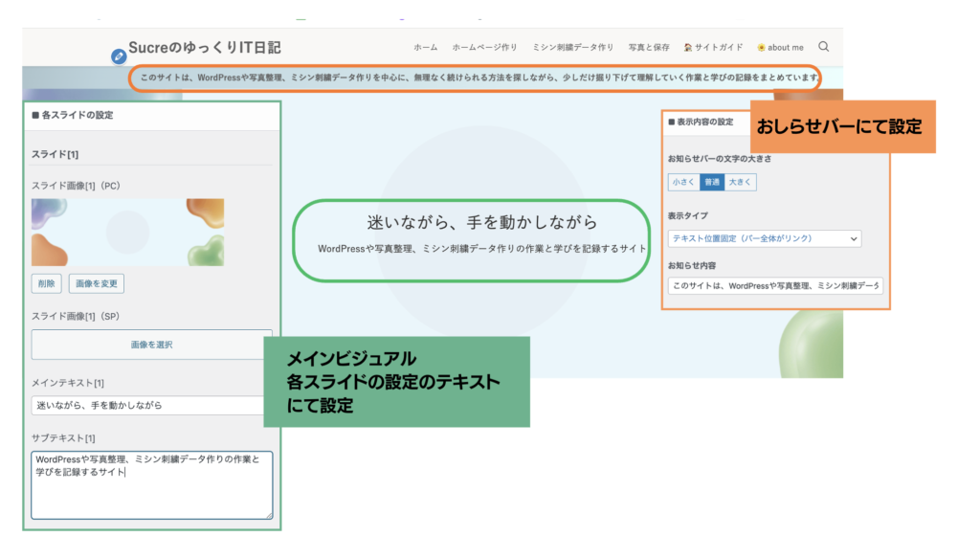Click the about me menu icon
Viewport: 980px width, 558px height.
[x=761, y=48]
